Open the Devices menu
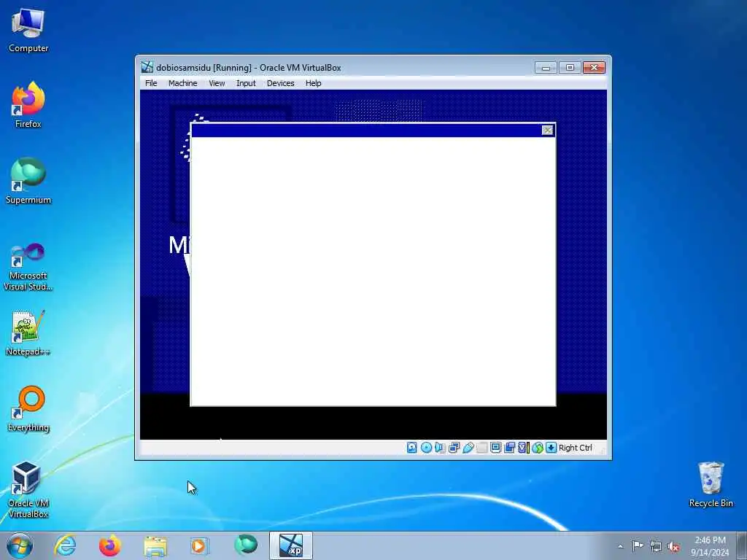Screen dimensions: 747x560 tap(281, 83)
